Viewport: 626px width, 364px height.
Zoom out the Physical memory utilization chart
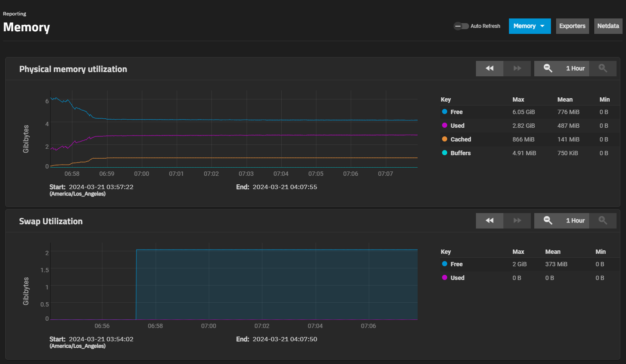tap(548, 69)
